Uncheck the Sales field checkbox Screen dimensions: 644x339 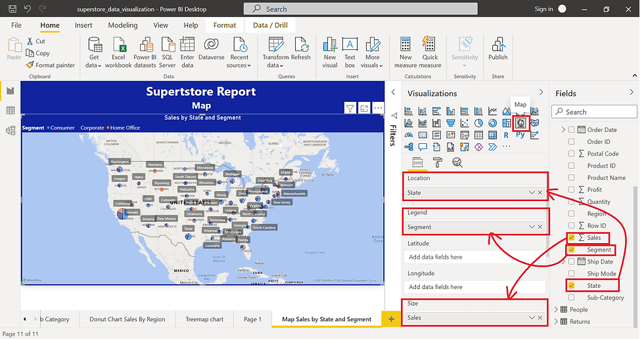tap(571, 238)
